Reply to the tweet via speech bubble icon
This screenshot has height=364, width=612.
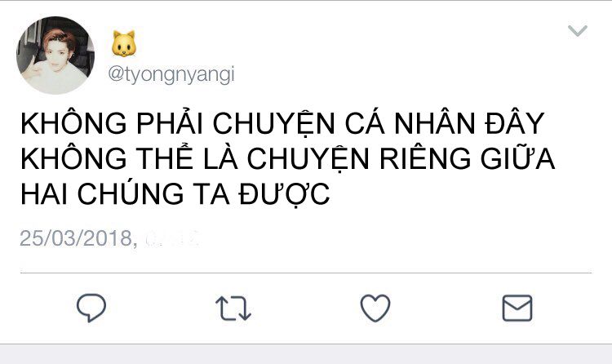[x=91, y=308]
